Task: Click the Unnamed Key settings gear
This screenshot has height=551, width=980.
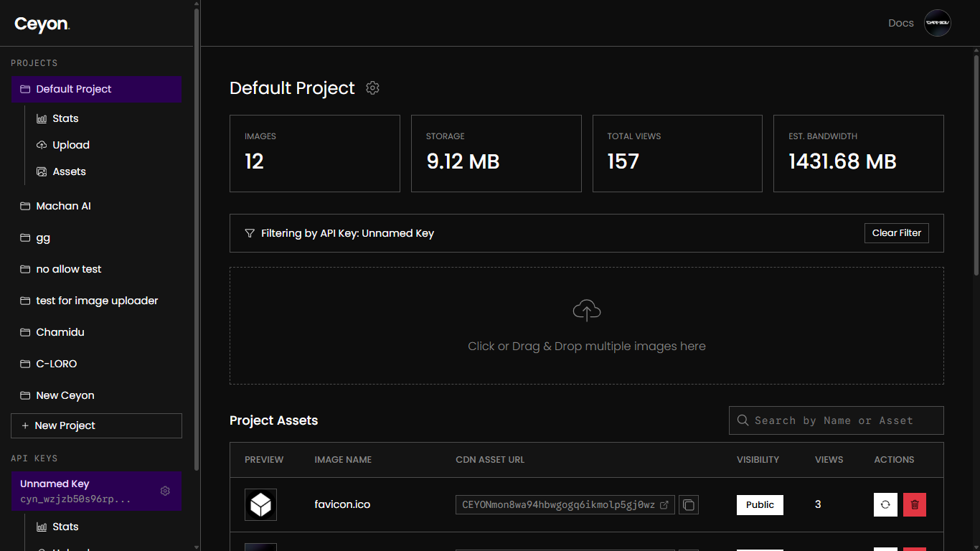Action: coord(165,491)
